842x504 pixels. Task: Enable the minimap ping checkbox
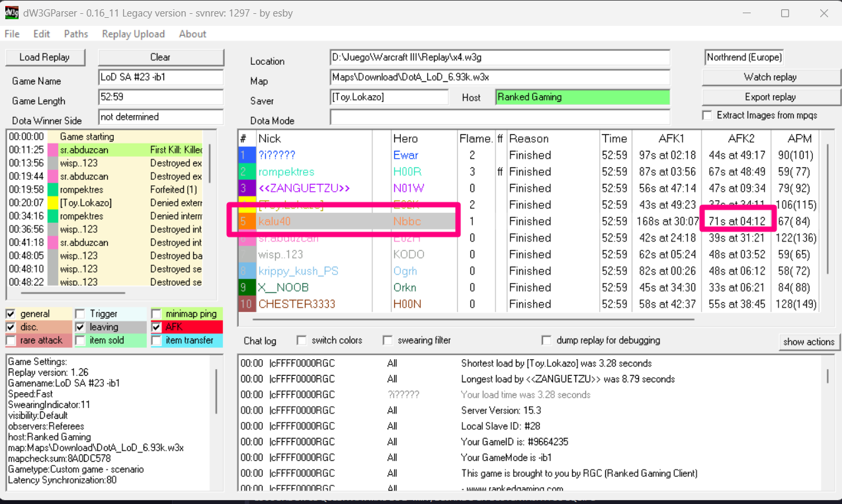[x=156, y=314]
